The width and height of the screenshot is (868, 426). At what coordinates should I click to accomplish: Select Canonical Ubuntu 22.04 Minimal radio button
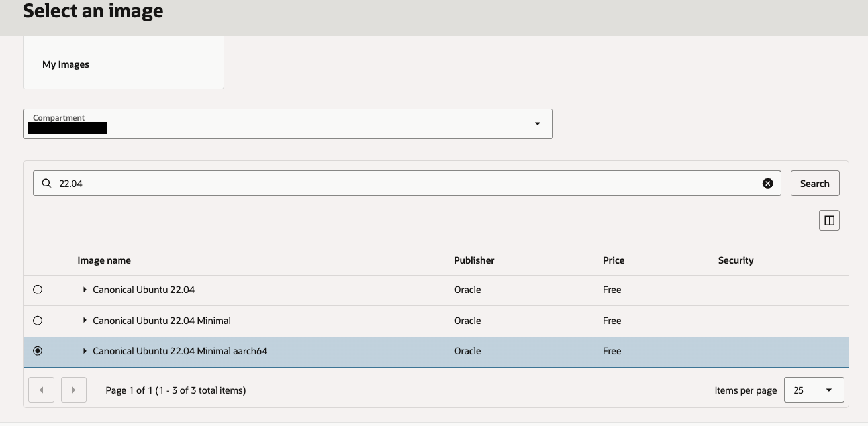(38, 321)
